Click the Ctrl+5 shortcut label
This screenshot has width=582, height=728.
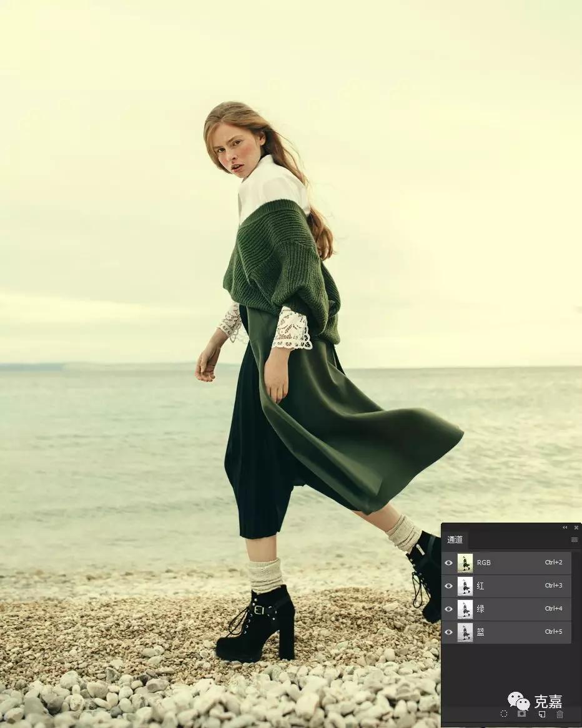point(553,632)
